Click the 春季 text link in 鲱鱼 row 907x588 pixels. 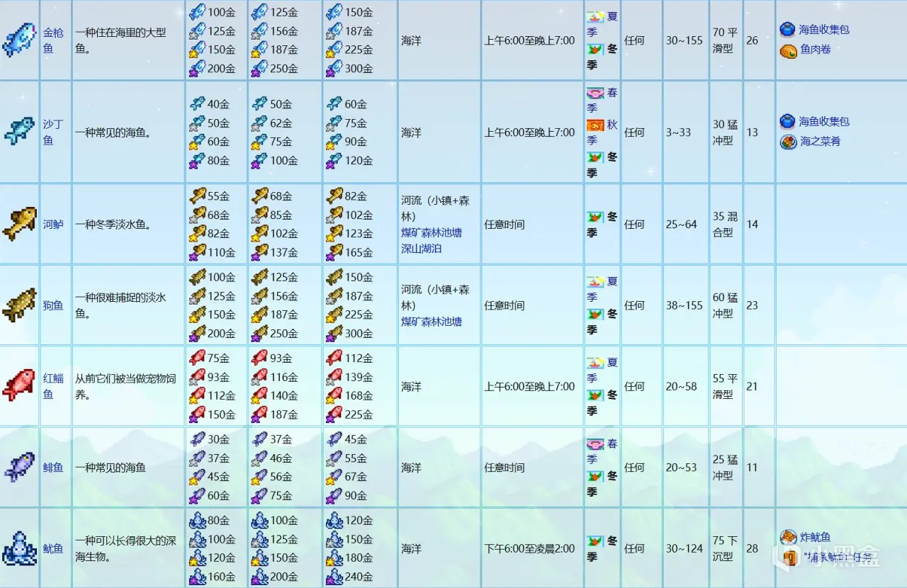pos(601,451)
